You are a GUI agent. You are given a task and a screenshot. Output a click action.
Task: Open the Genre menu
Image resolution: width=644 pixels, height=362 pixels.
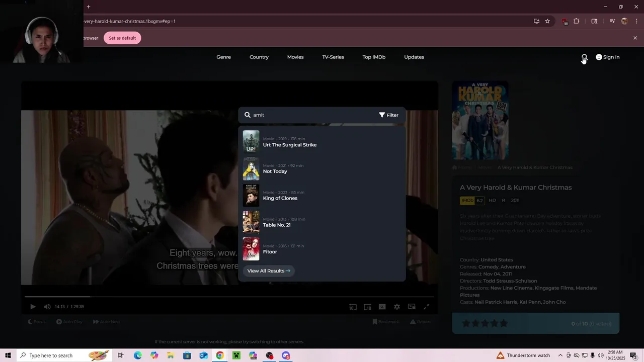(x=223, y=57)
